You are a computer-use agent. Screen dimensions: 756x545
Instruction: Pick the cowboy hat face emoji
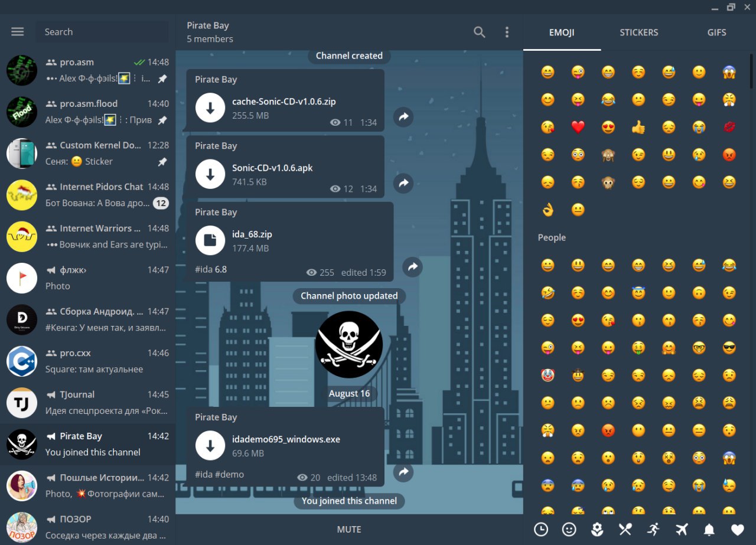(x=578, y=375)
